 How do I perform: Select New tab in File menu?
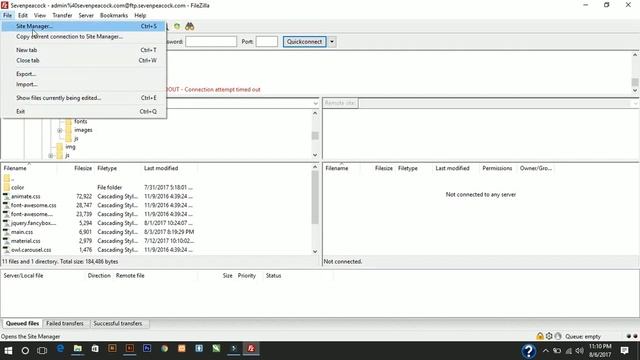tap(84, 50)
